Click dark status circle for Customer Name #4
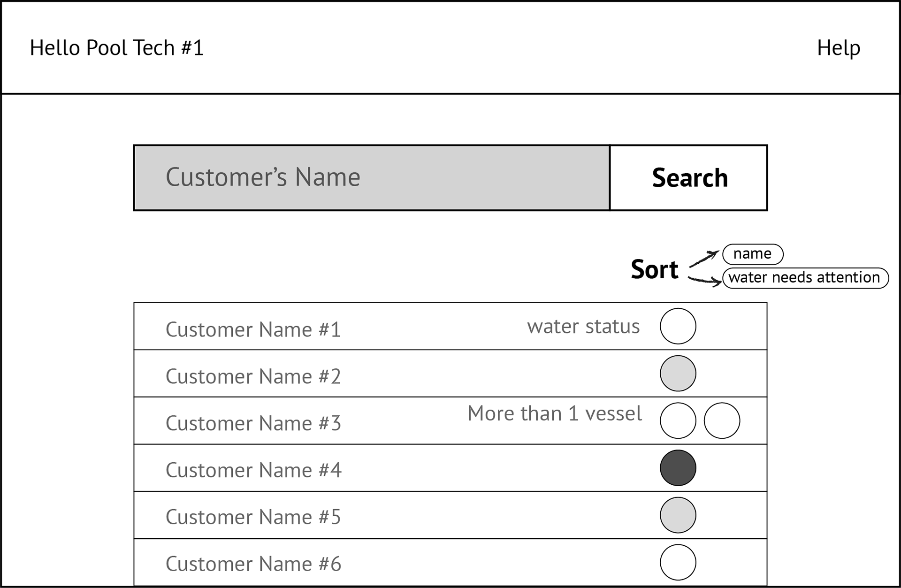 (x=678, y=468)
